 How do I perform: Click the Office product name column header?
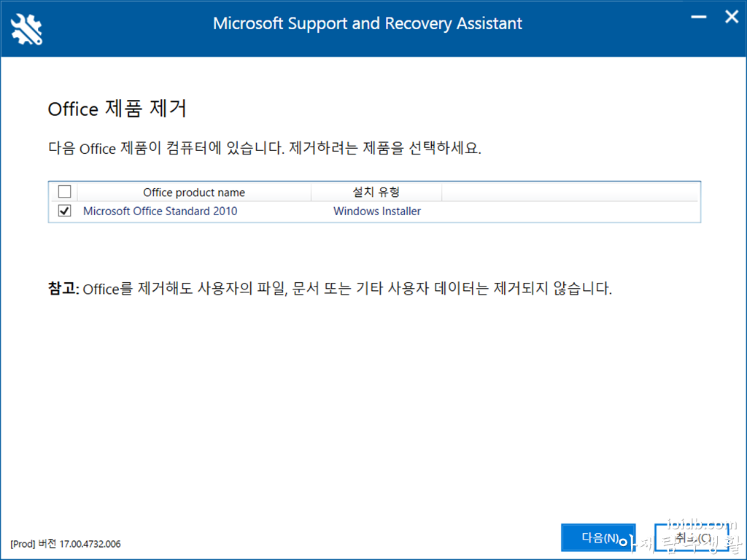click(x=194, y=192)
